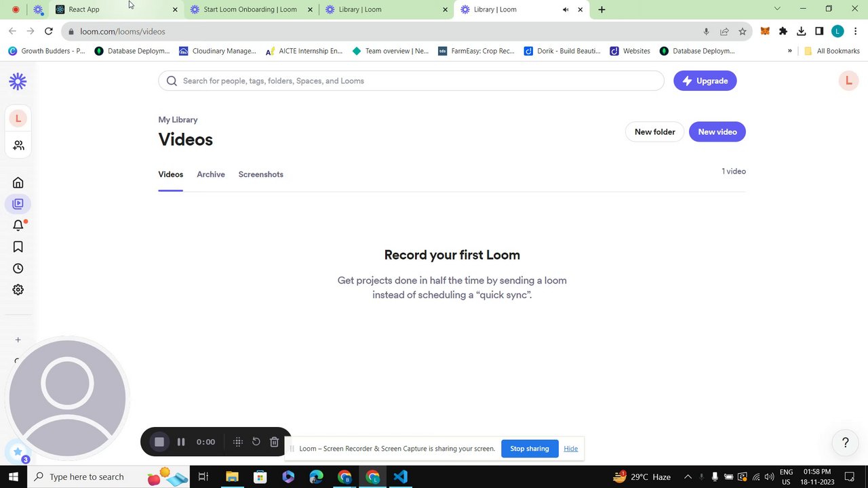Go to Home icon in sidebar

tap(18, 182)
